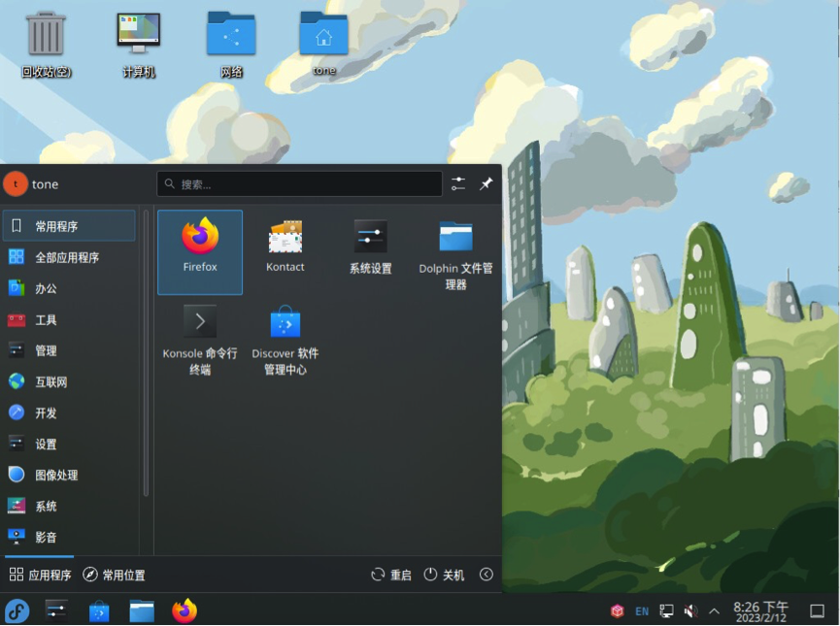Click the red cube tray icon
Image resolution: width=840 pixels, height=626 pixels.
pyautogui.click(x=618, y=611)
